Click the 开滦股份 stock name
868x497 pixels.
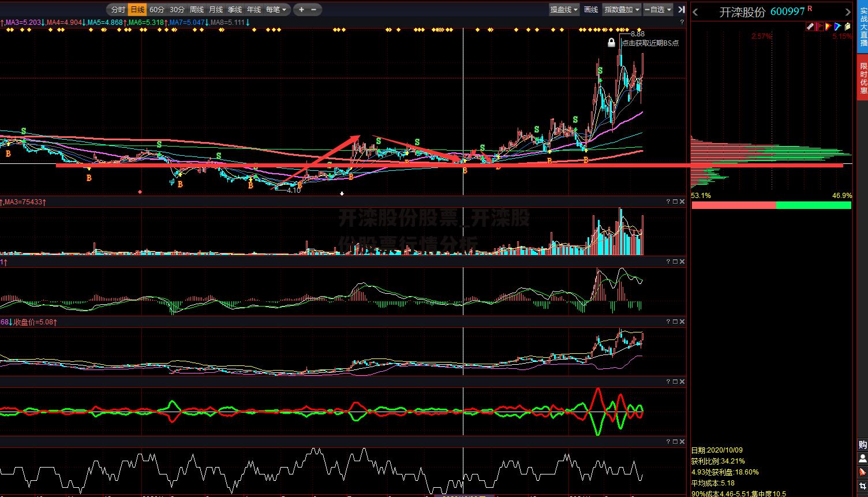coord(742,12)
